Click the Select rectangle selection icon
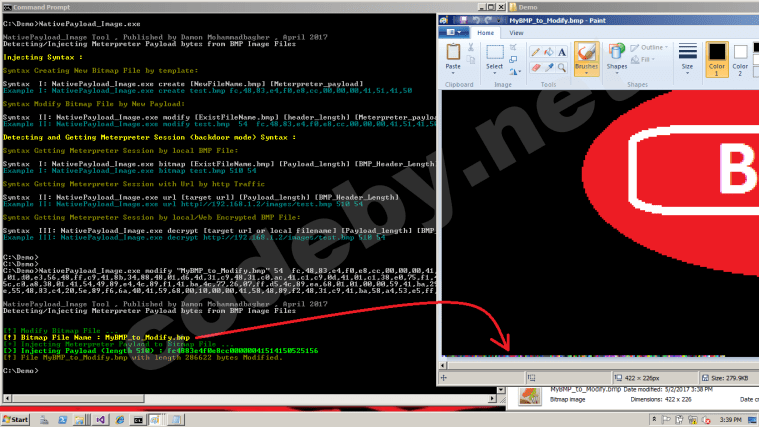 (495, 53)
